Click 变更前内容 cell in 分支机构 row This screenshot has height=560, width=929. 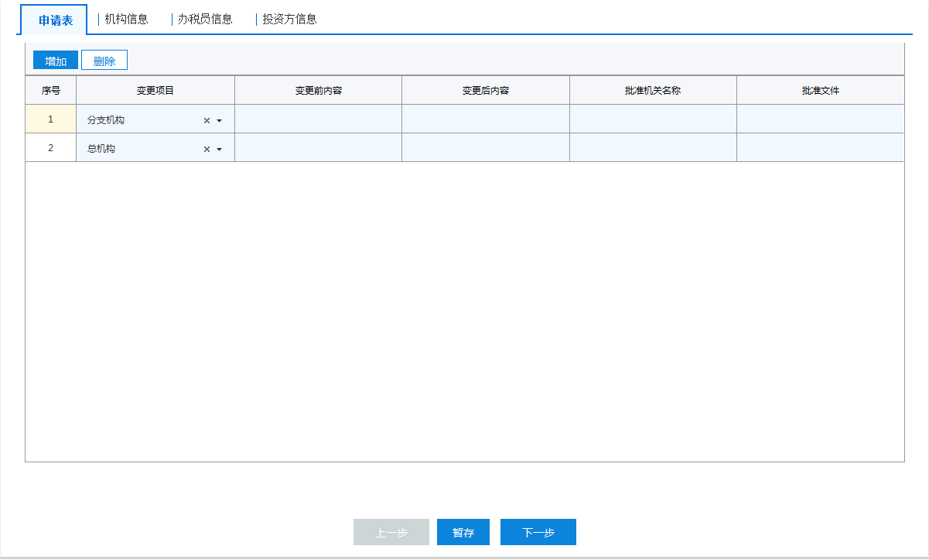(318, 119)
